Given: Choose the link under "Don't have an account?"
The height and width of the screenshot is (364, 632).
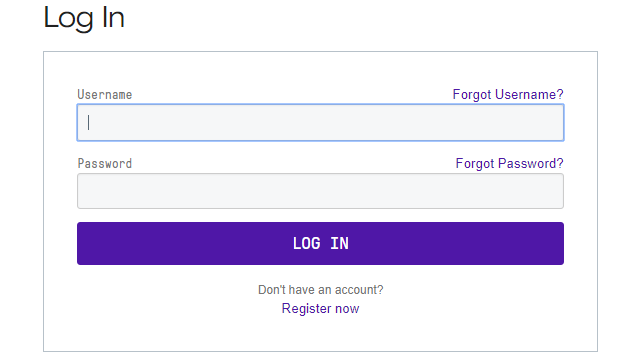Looking at the screenshot, I should pyautogui.click(x=320, y=308).
